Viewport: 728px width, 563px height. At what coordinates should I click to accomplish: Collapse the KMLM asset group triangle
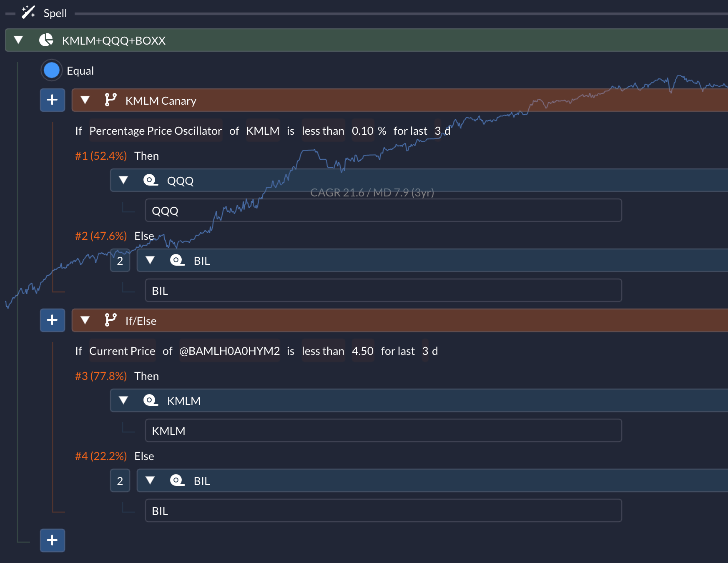click(123, 400)
